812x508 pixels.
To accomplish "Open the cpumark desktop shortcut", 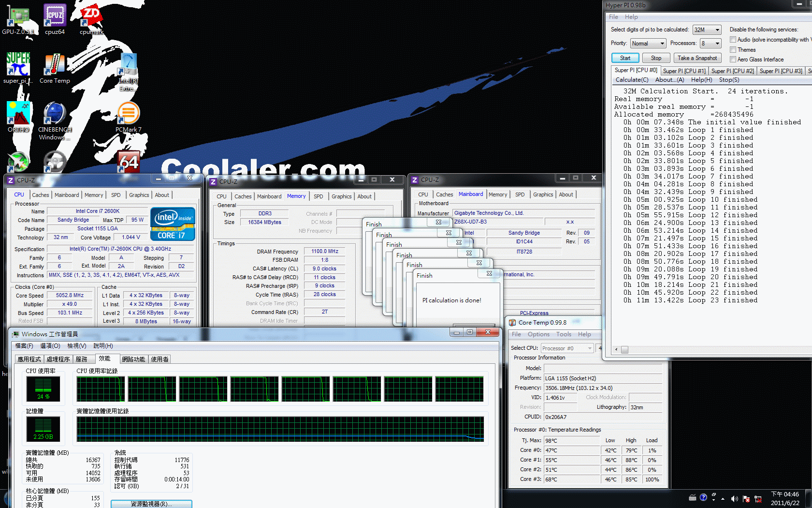I will tap(91, 19).
